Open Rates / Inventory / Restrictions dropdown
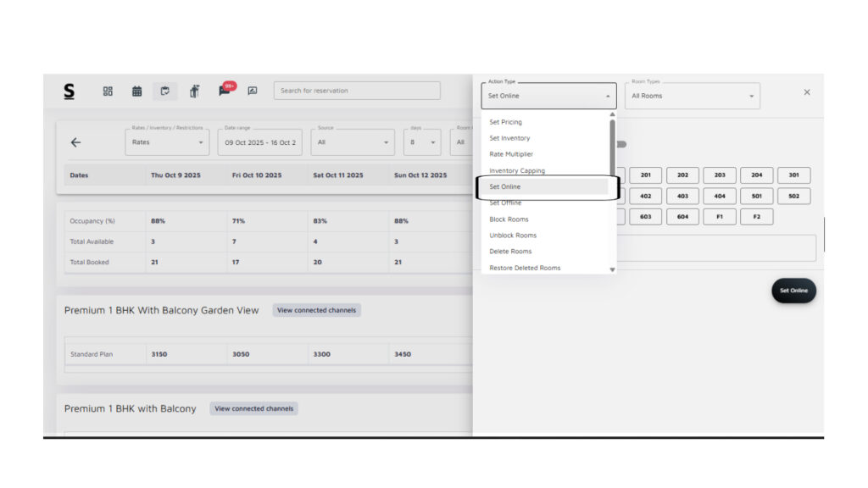Viewport: 868px width, 488px height. coord(167,142)
